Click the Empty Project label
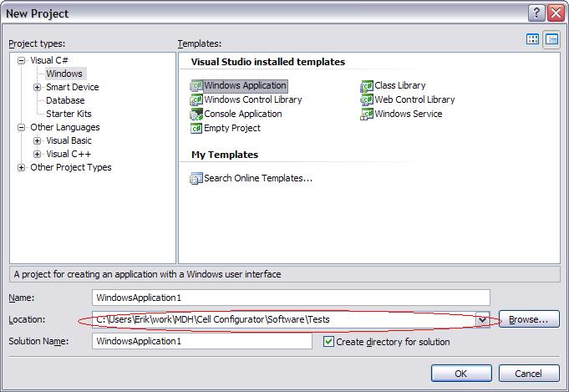This screenshot has height=392, width=569. pyautogui.click(x=232, y=128)
